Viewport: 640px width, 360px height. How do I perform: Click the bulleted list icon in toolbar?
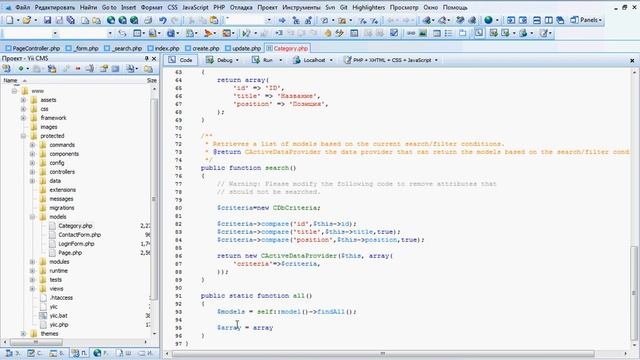click(x=448, y=33)
